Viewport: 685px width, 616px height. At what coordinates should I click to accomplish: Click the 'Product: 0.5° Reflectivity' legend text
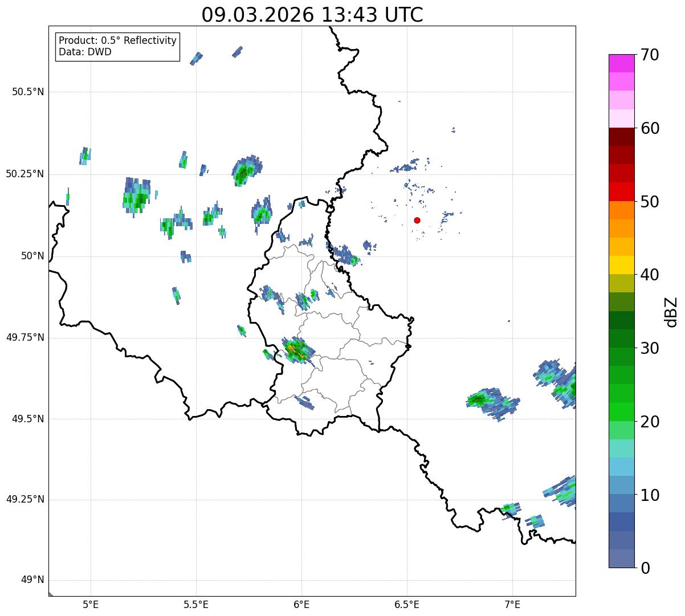coord(117,41)
